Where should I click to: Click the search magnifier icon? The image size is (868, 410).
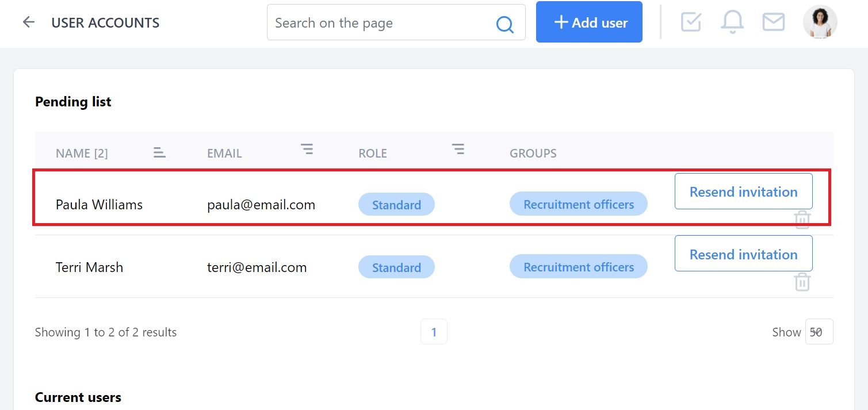click(504, 24)
